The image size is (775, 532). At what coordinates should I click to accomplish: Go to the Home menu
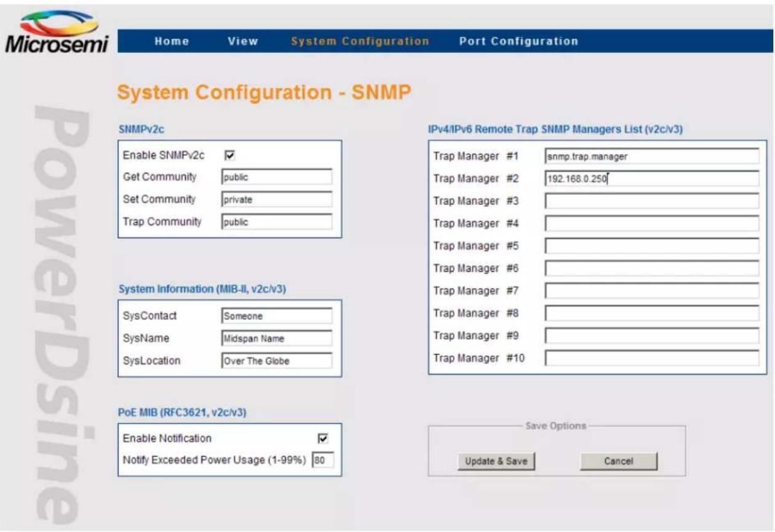[172, 41]
